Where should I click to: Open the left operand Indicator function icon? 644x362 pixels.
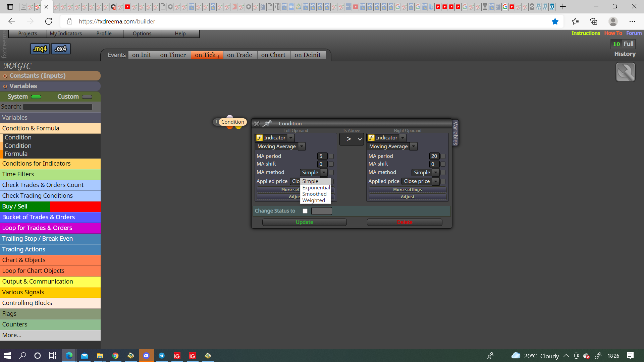click(x=259, y=138)
